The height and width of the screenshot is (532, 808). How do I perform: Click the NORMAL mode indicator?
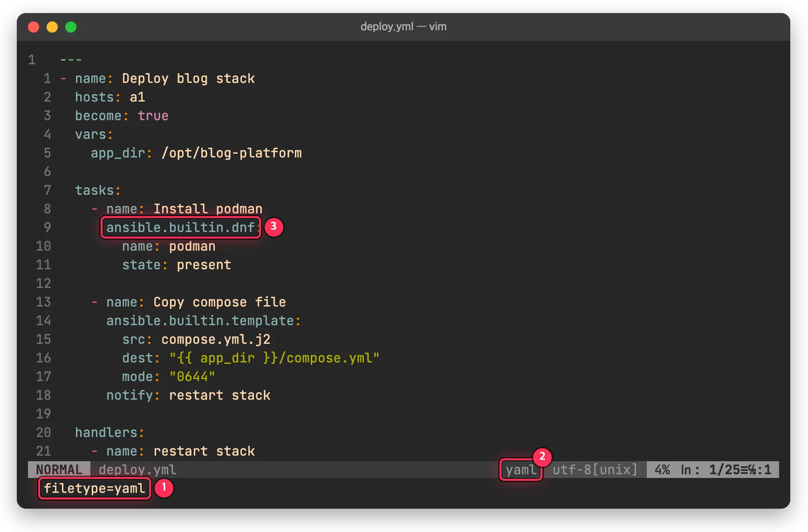(x=59, y=470)
